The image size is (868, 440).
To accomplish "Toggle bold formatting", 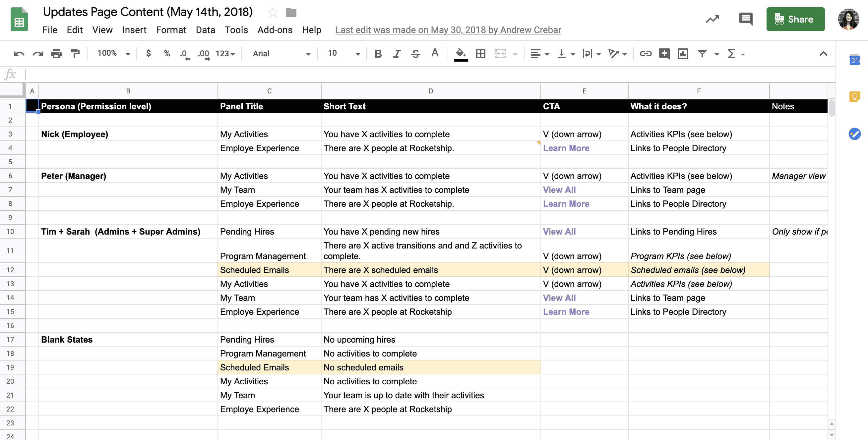I will pyautogui.click(x=378, y=54).
